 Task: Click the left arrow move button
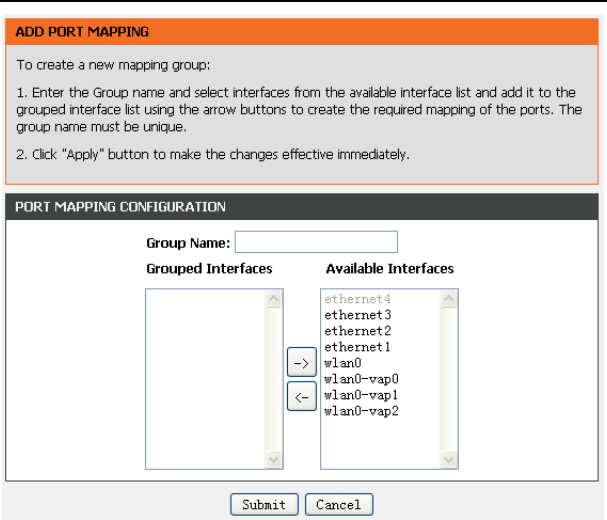coord(301,397)
